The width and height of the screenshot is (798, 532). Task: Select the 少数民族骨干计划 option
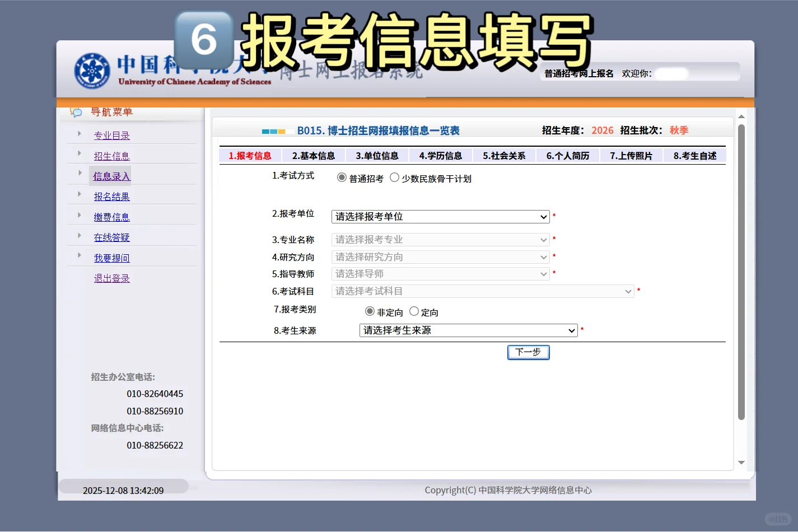[x=395, y=178]
